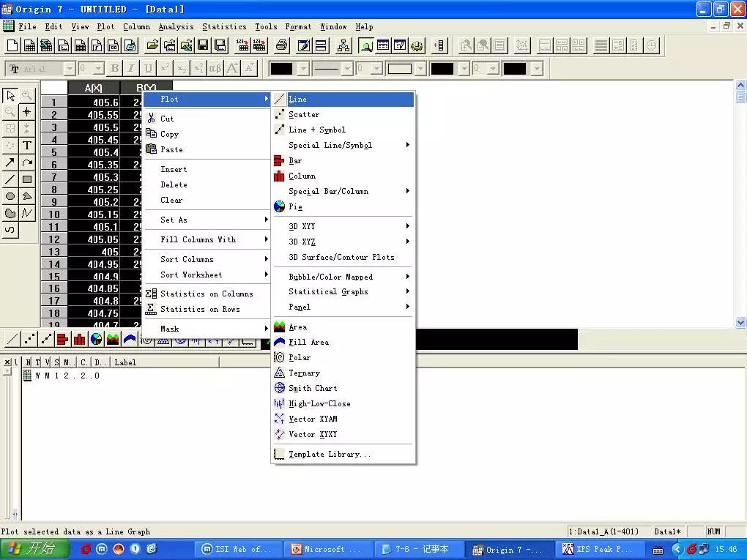Choose Polar from the Plot submenu
Image resolution: width=747 pixels, height=560 pixels.
(343, 357)
